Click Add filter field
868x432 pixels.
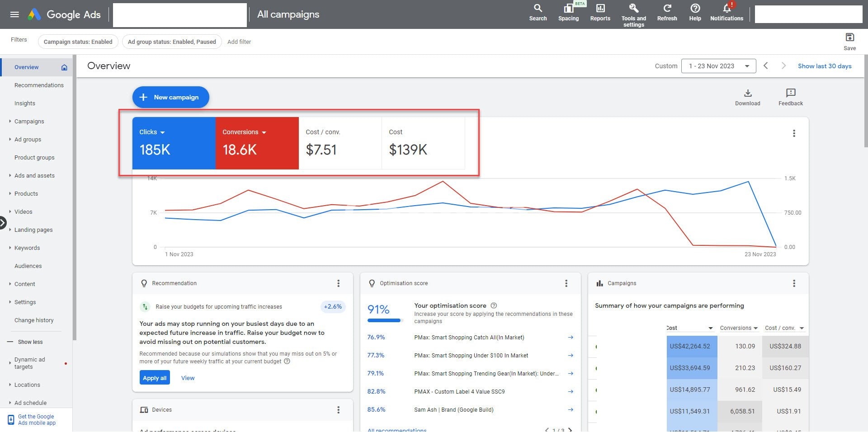pyautogui.click(x=239, y=42)
